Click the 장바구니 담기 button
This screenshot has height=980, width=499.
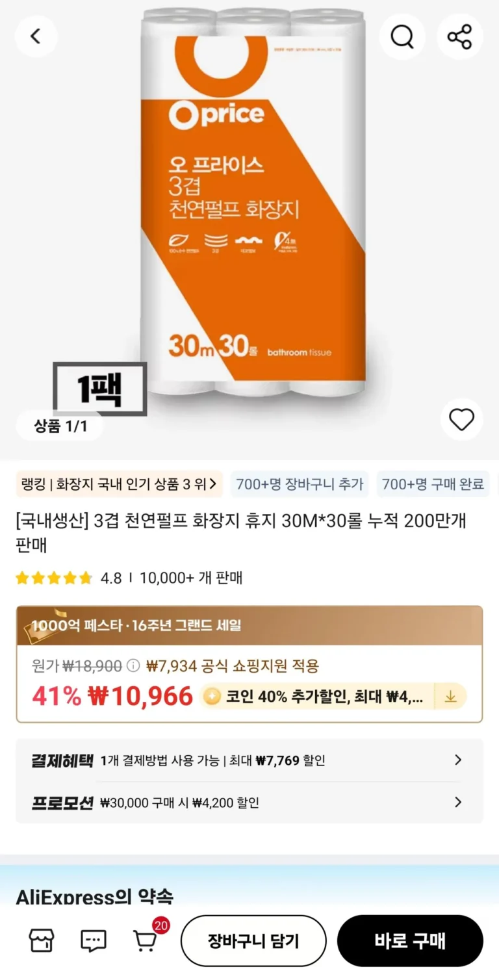253,941
